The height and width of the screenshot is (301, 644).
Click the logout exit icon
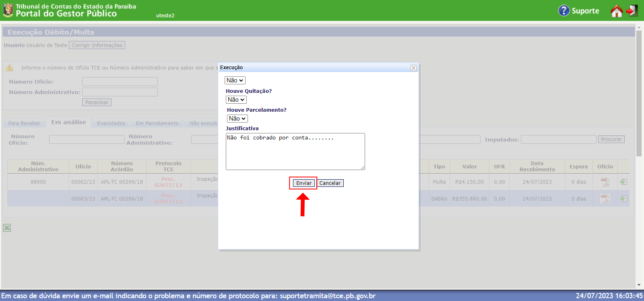(632, 10)
